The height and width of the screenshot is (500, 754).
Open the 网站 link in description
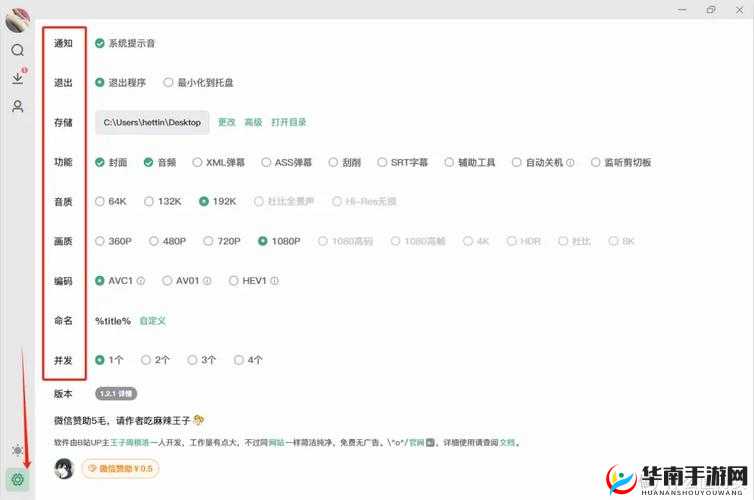(276, 442)
